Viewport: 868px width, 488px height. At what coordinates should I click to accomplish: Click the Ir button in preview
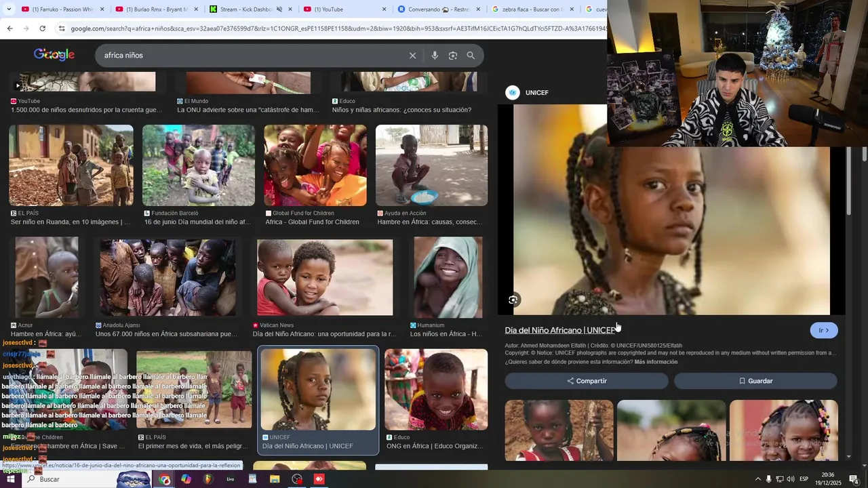coord(824,330)
